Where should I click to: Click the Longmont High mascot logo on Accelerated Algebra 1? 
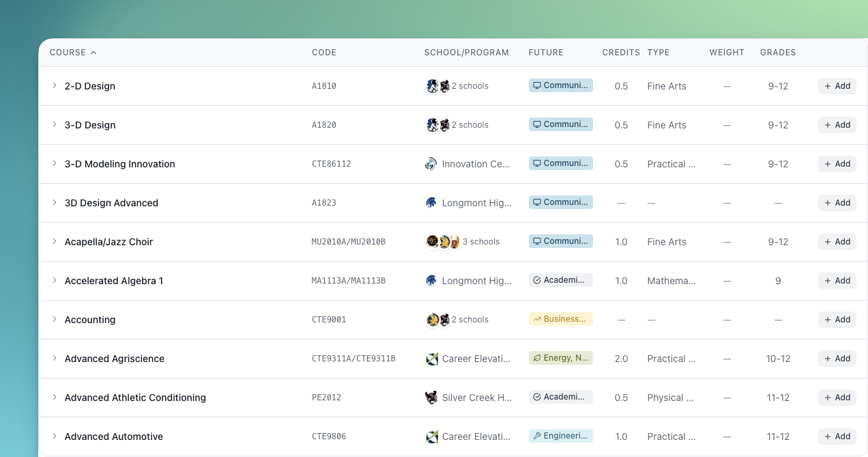(x=431, y=280)
